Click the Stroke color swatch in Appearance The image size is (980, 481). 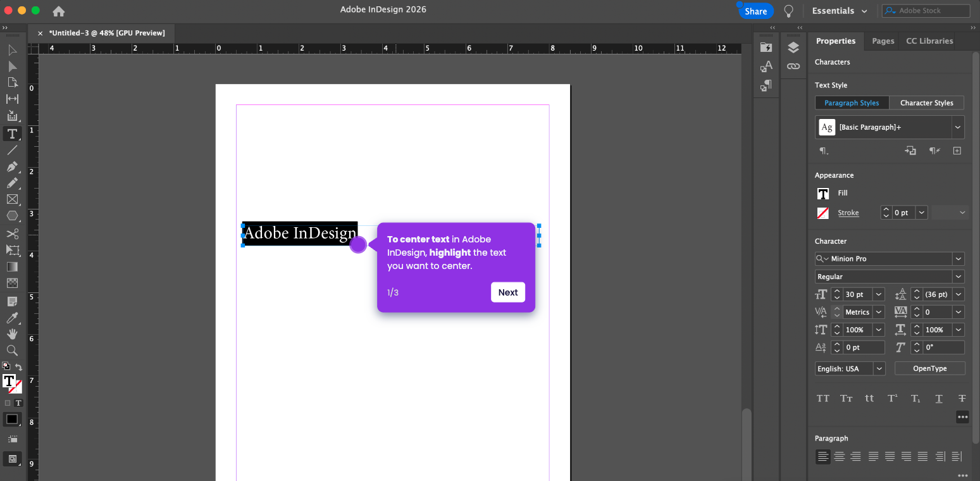point(823,213)
